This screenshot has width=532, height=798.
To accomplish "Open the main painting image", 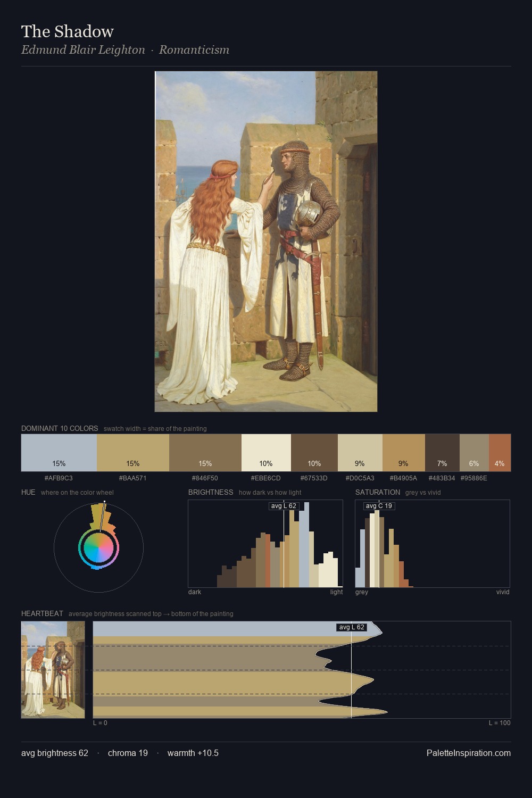I will point(266,242).
